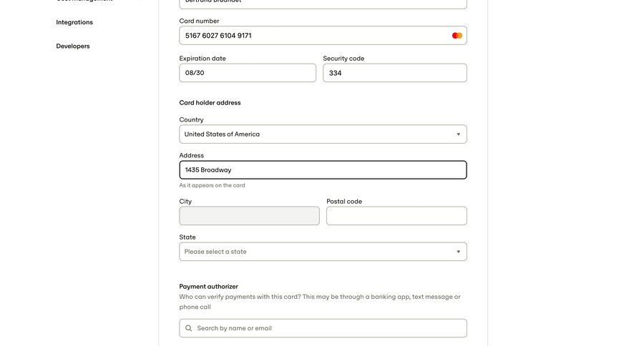
Task: Open the State dropdown via its arrow
Action: click(458, 252)
